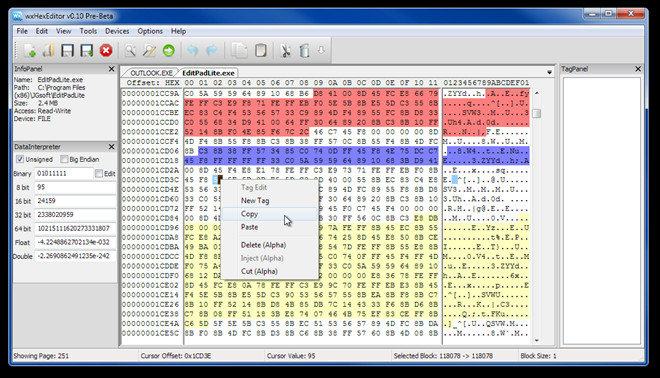The image size is (660, 378).
Task: Click the hex view scroll up arrow
Action: tap(537, 93)
